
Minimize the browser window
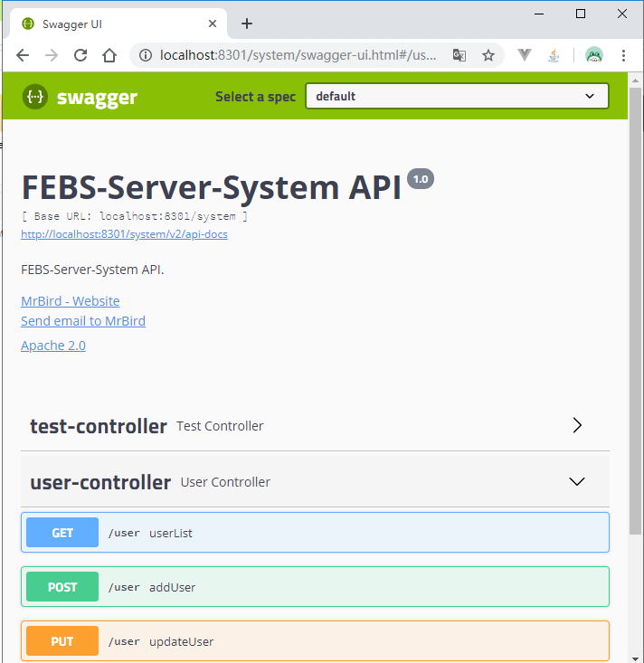coord(539,14)
